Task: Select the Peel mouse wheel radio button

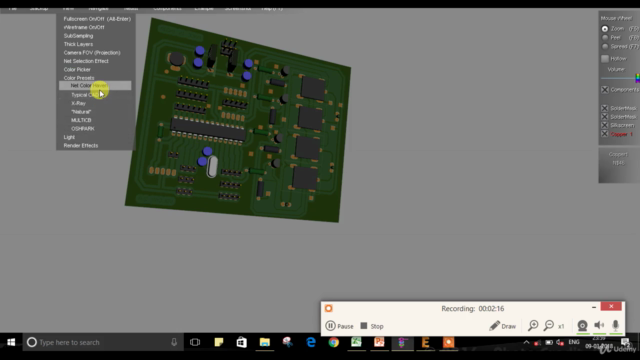Action: (605, 38)
